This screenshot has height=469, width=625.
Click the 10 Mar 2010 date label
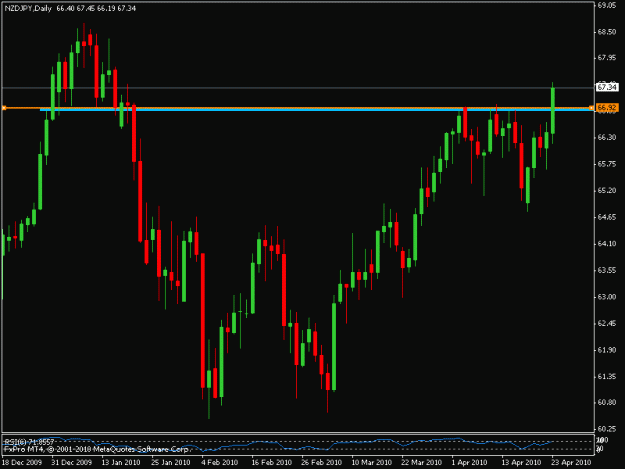(x=371, y=462)
